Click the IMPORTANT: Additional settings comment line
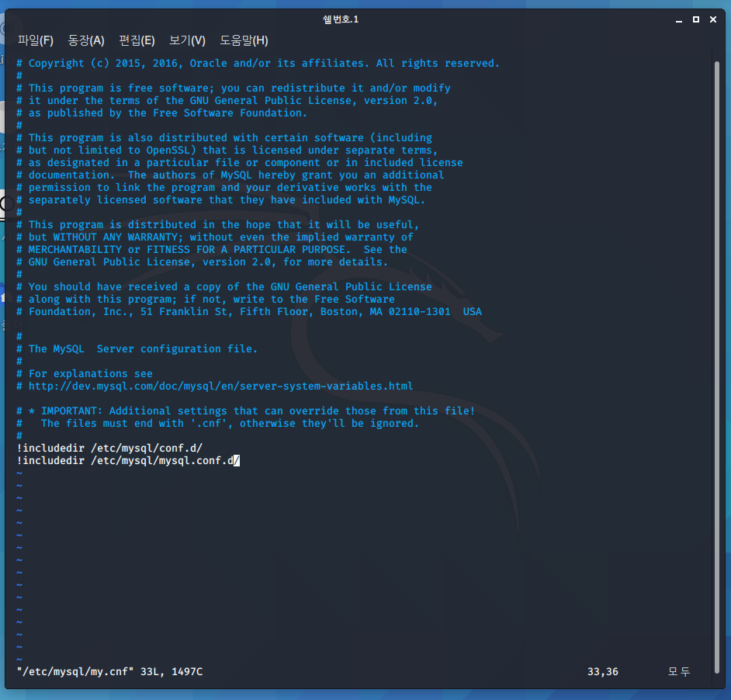This screenshot has width=731, height=700. (246, 411)
